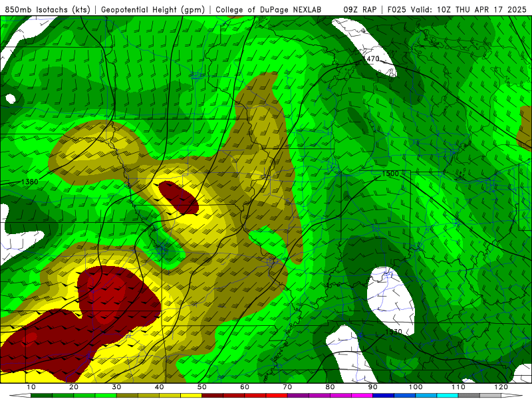Click the cyan 105-110 kt legend swatch

448,396
